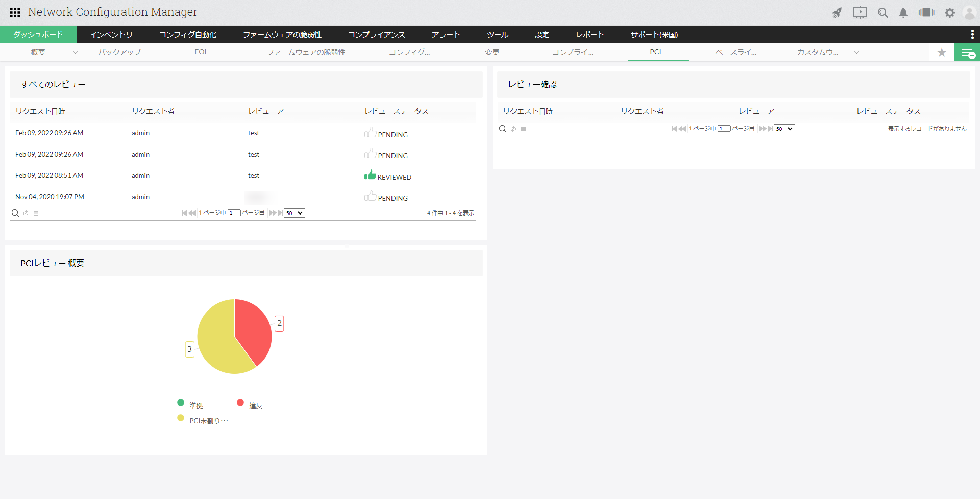Screen dimensions: 980x499
Task: Open the user profile avatar
Action: point(969,13)
